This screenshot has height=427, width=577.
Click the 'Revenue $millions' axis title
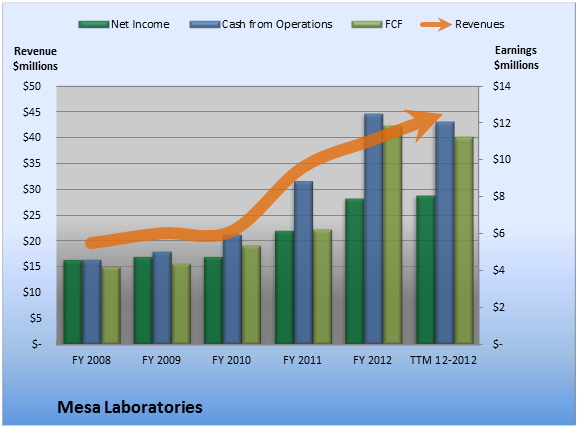tap(35, 59)
